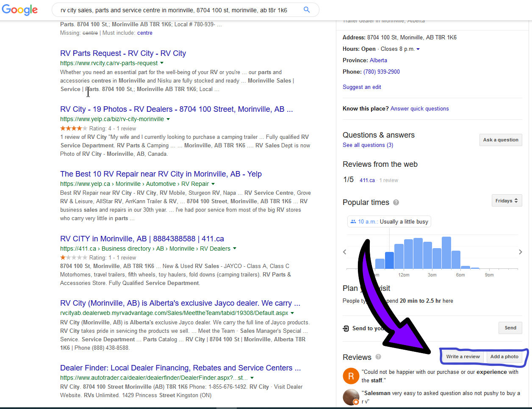Click the Google logo
532x409 pixels.
coord(20,10)
